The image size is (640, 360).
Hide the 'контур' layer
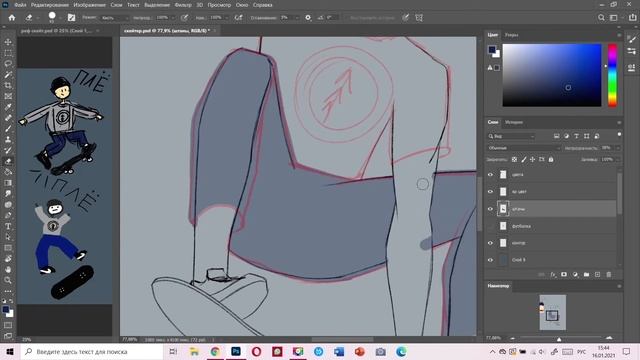click(x=491, y=243)
